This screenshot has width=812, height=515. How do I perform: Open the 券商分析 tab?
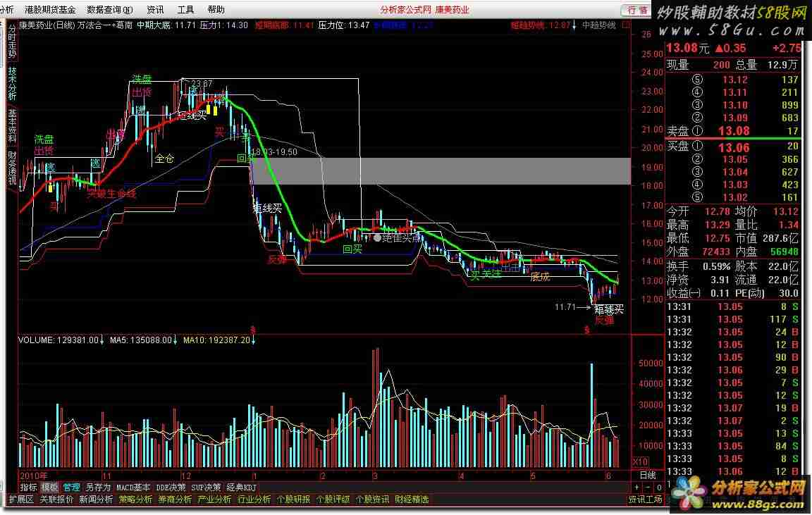[175, 500]
